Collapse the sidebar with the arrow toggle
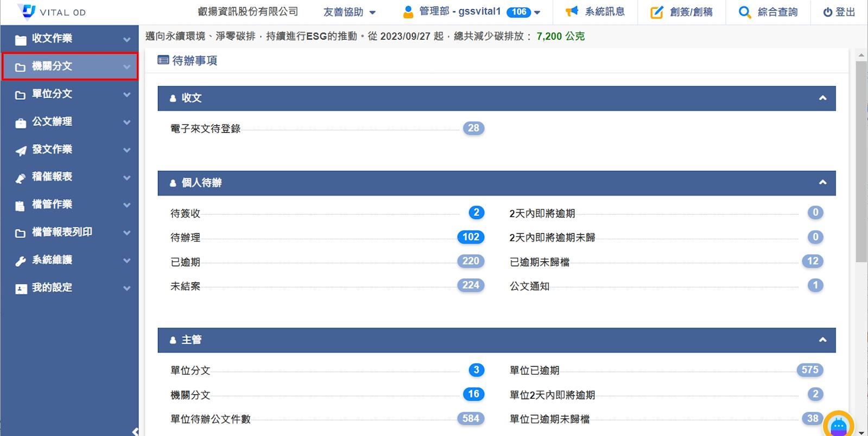Image resolution: width=868 pixels, height=436 pixels. (135, 431)
